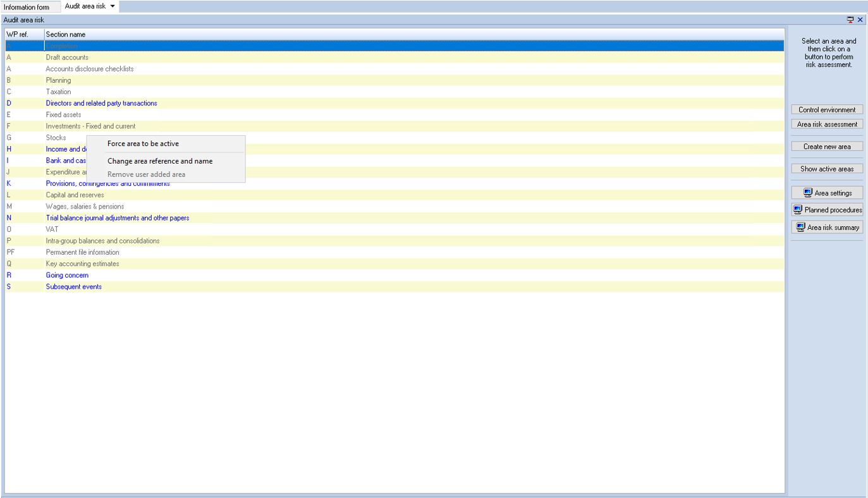Click WP ref. cell J
868x498 pixels.
(x=24, y=172)
